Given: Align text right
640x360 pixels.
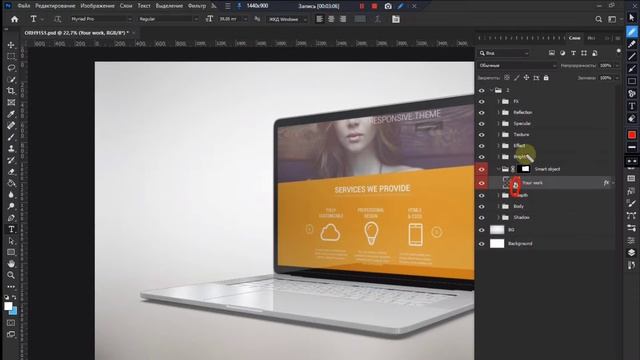Looking at the screenshot, I should 343,19.
